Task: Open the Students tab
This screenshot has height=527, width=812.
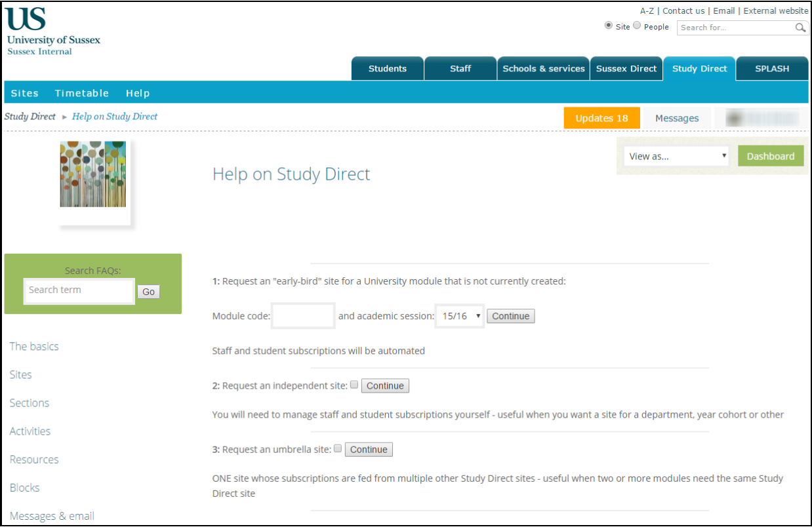Action: point(388,69)
